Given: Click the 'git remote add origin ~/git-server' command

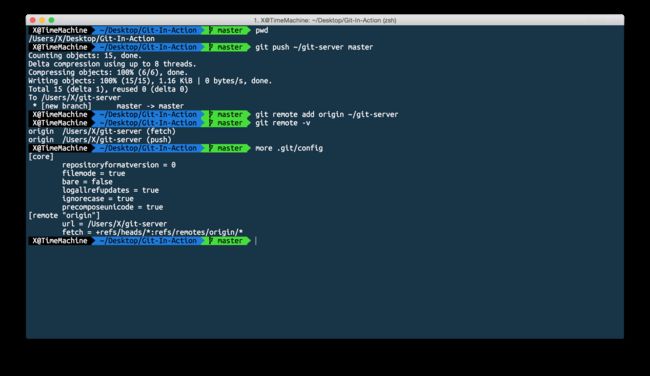Looking at the screenshot, I should pos(327,114).
